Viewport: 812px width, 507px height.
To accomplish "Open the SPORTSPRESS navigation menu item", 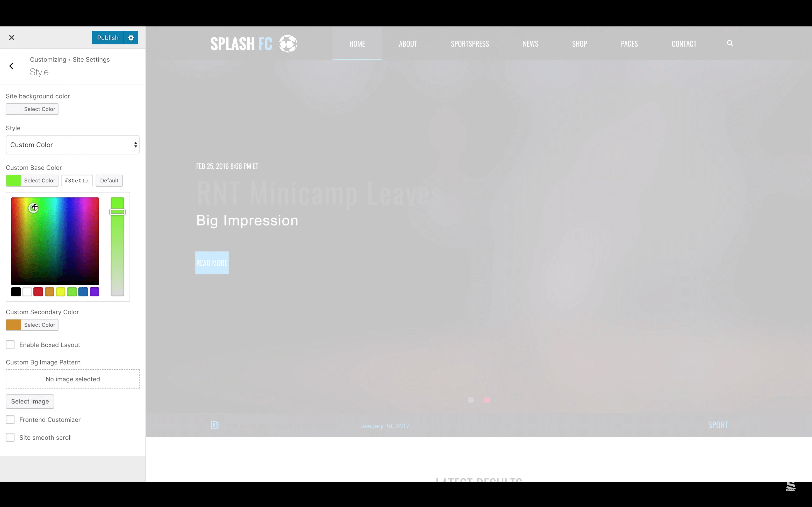I will click(469, 43).
